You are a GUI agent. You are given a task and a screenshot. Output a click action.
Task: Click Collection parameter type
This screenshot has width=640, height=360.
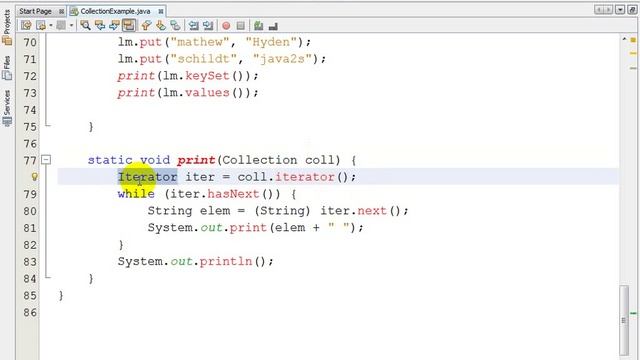point(259,160)
